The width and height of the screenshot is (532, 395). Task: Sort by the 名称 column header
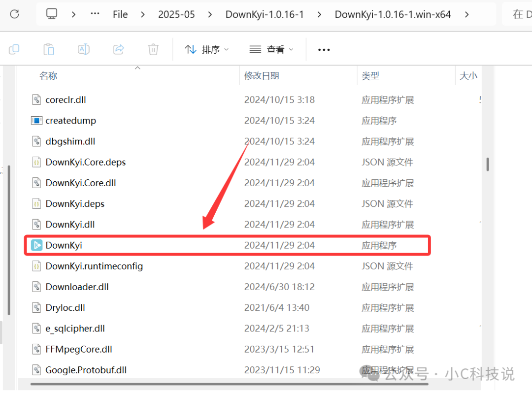tap(48, 75)
